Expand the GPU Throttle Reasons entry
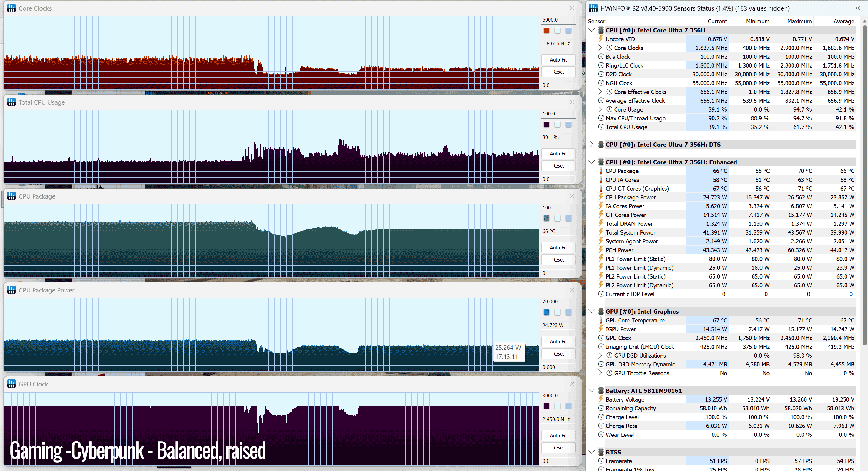Screen dimensions: 868x471 click(600, 373)
